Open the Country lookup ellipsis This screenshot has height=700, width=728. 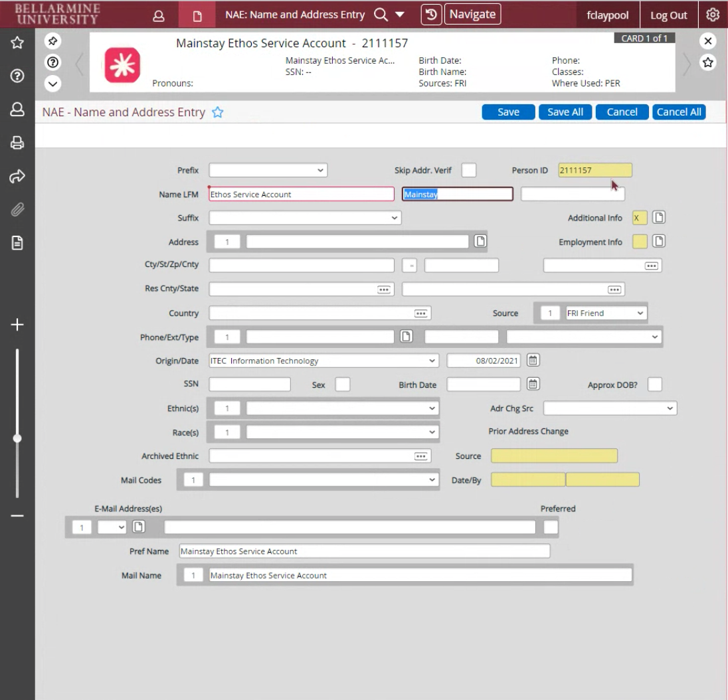pos(420,313)
